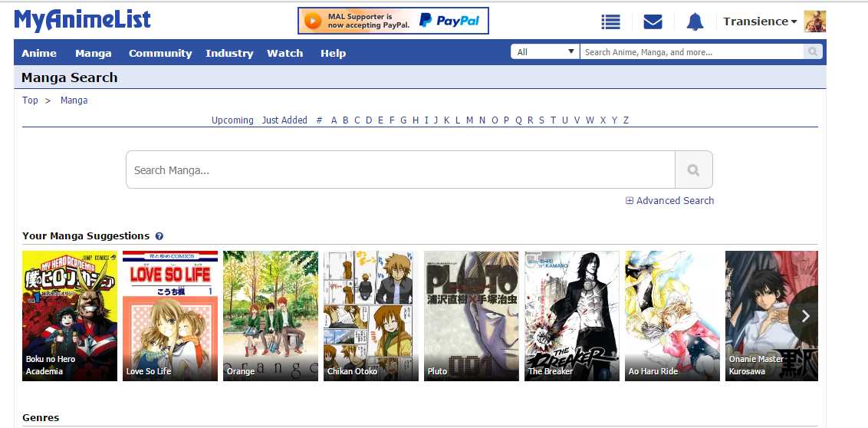Open The Breaker cover
The width and height of the screenshot is (868, 428).
(x=572, y=315)
